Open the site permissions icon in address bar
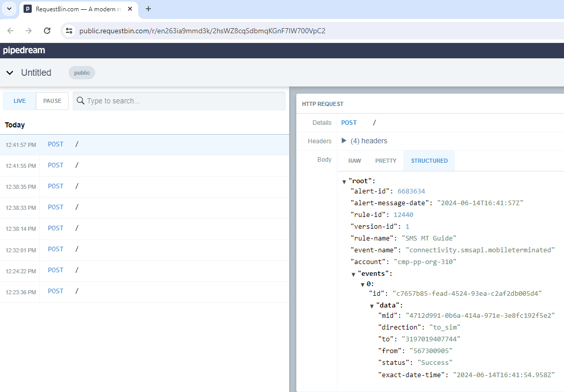Screen dimensions: 564x392 click(69, 31)
